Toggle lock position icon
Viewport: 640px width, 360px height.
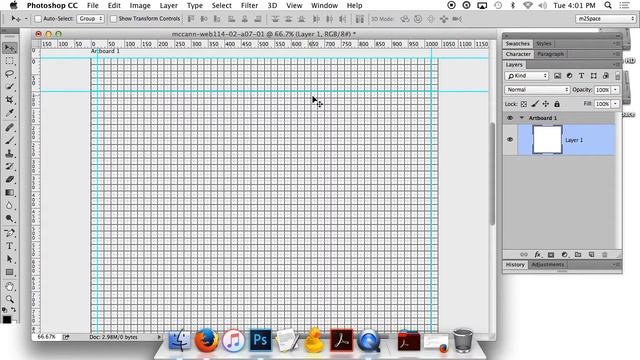point(546,104)
